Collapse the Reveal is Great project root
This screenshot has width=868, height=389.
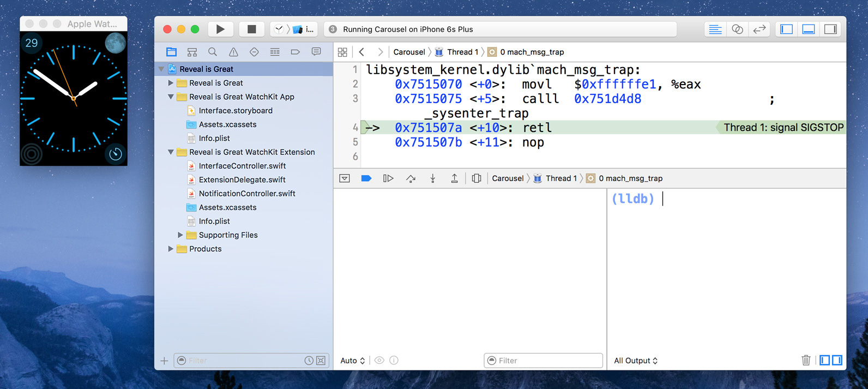click(x=161, y=69)
